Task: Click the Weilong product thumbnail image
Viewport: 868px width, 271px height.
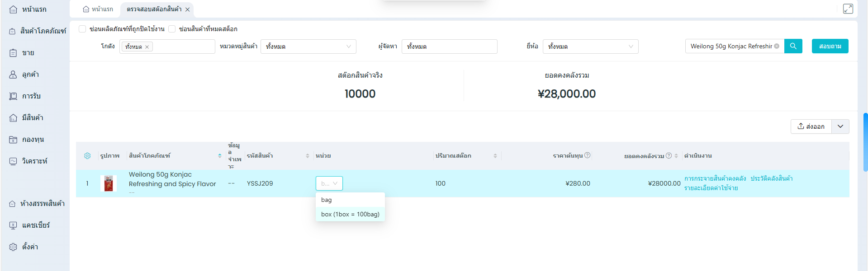Action: (109, 183)
